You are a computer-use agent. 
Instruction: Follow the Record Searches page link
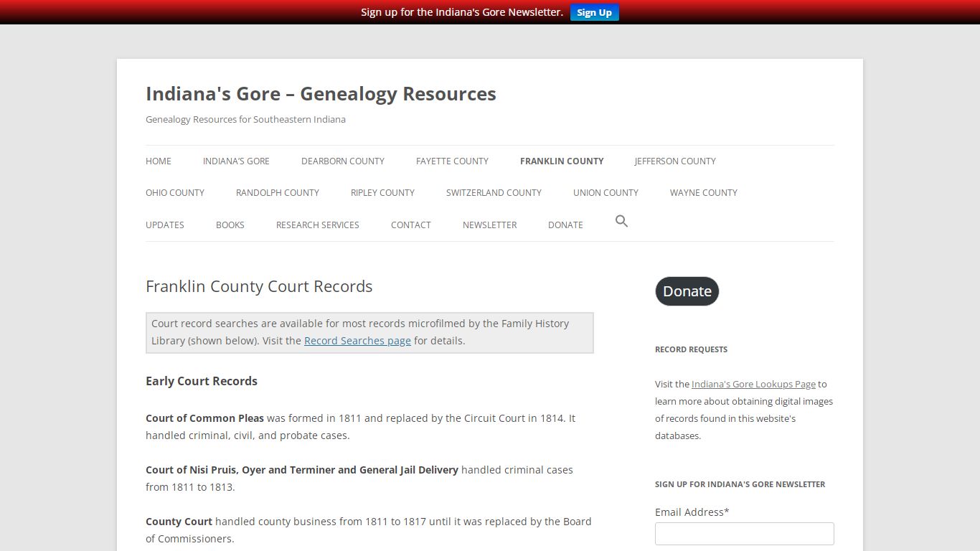(x=357, y=341)
